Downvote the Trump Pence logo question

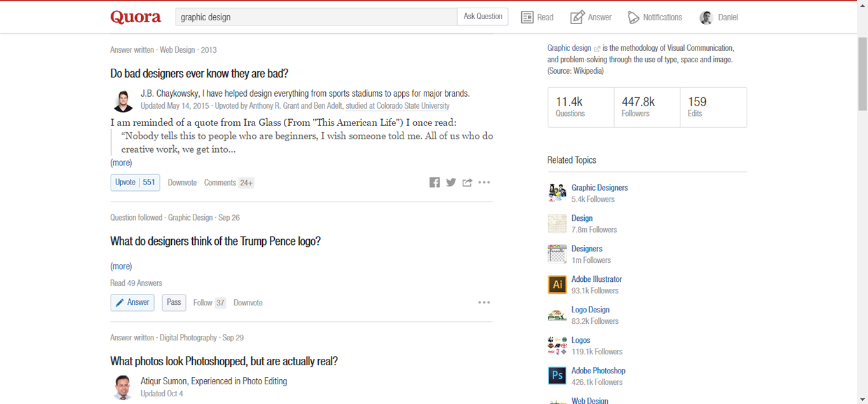pyautogui.click(x=248, y=303)
